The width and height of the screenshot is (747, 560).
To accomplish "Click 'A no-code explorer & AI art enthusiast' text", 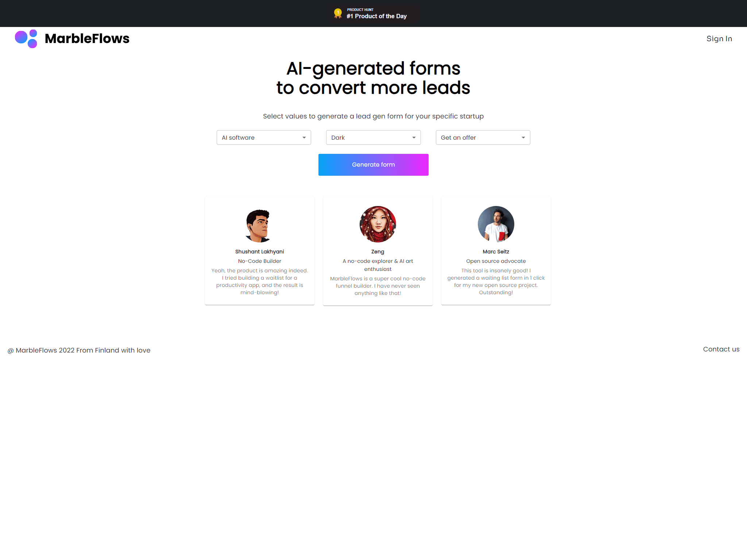I will click(378, 265).
